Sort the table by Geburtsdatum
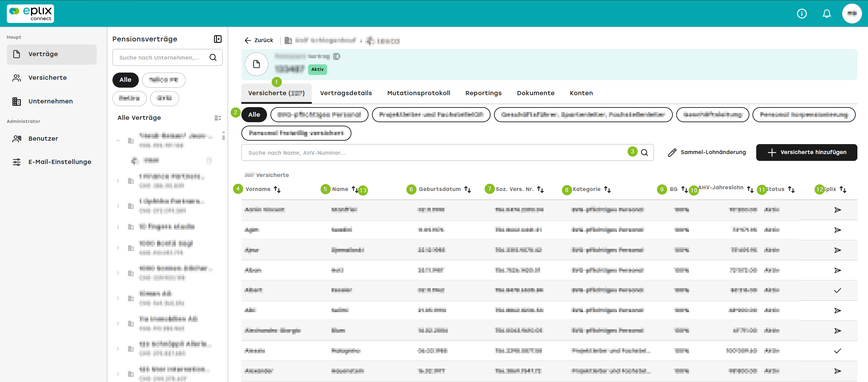This screenshot has width=868, height=382. pos(468,189)
